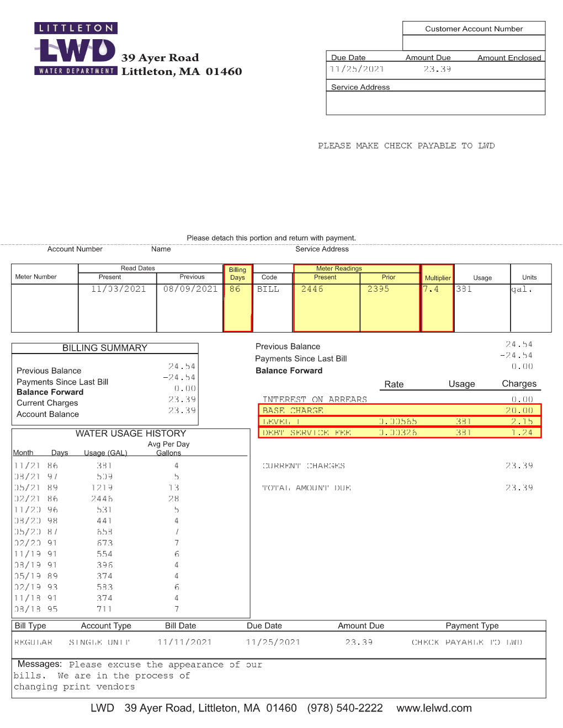This screenshot has height=728, width=563.
Task: Click the Littleton LWD Water Department logo
Action: [76, 49]
